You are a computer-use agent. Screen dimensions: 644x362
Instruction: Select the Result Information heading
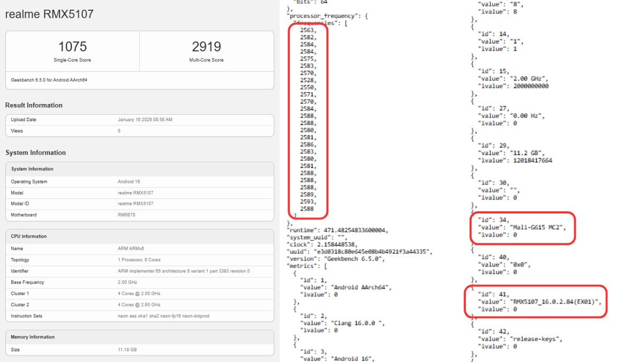coord(34,105)
